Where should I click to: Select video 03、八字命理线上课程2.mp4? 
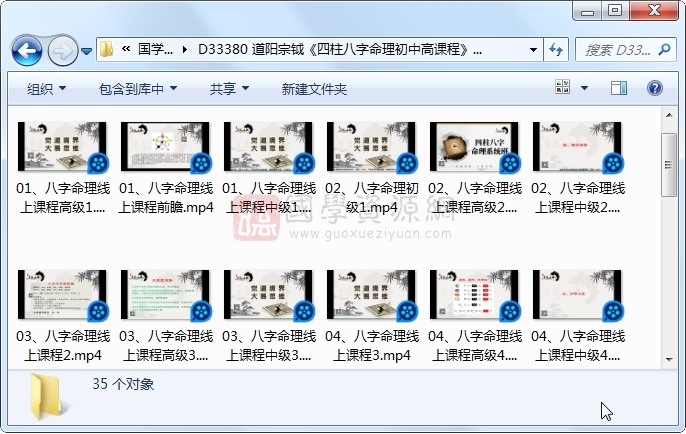coord(63,316)
